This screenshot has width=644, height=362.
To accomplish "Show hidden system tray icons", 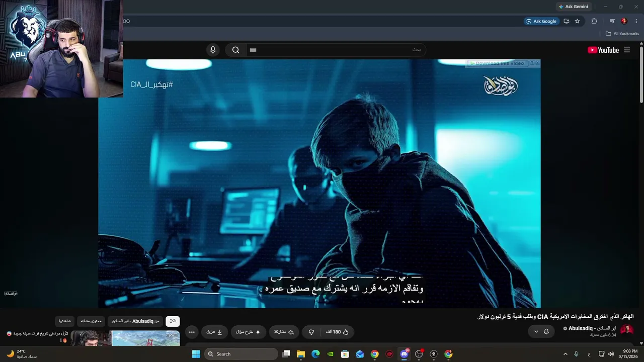I will point(565,354).
